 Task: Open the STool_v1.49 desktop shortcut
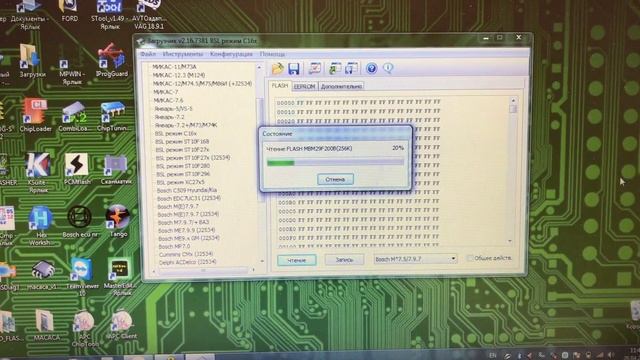[x=109, y=15]
